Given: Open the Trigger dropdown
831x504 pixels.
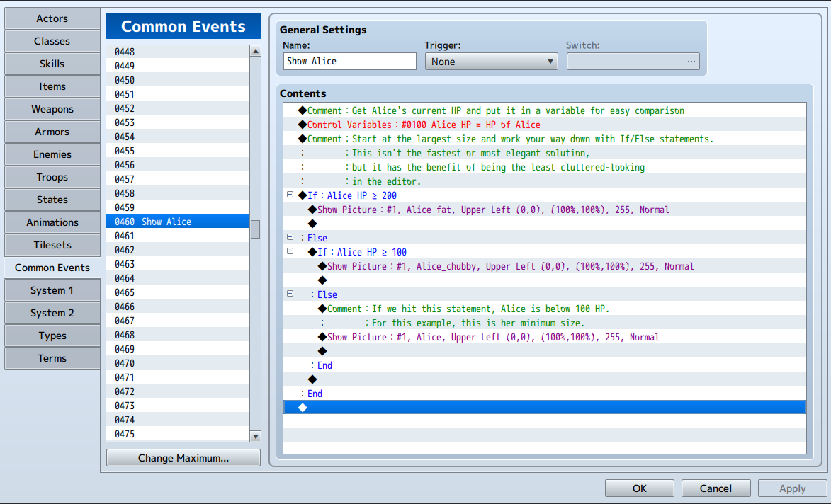Looking at the screenshot, I should click(x=491, y=62).
